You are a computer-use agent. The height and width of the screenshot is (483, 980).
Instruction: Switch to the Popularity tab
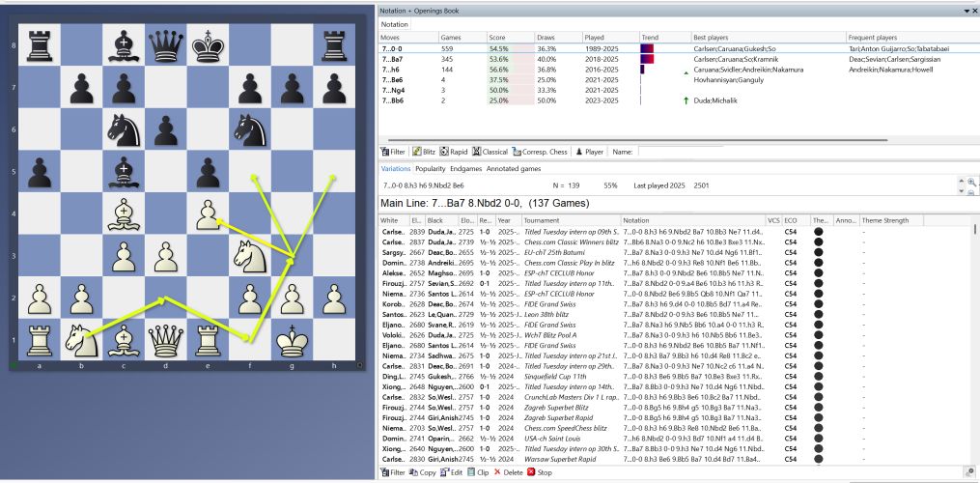tap(434, 169)
